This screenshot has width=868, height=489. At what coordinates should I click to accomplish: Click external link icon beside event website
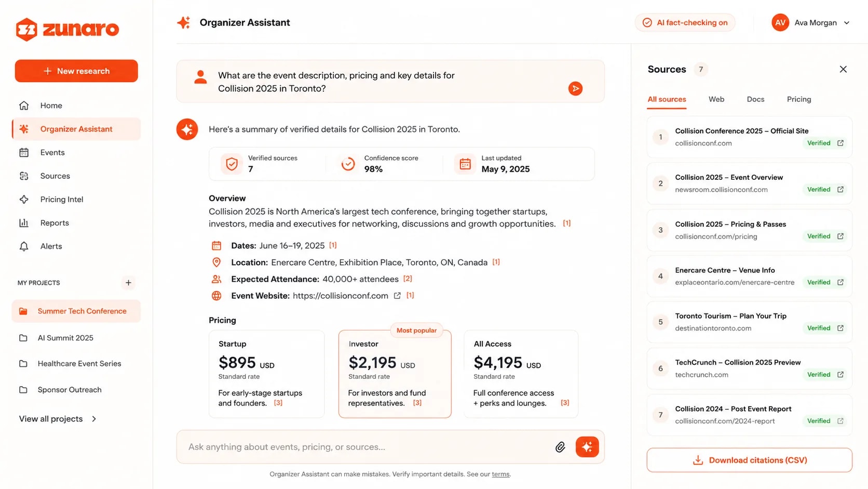coord(397,296)
